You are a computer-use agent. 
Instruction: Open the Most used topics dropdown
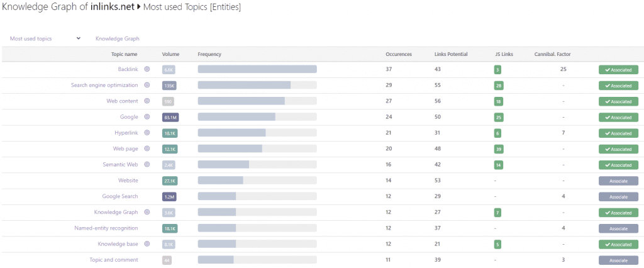click(45, 38)
